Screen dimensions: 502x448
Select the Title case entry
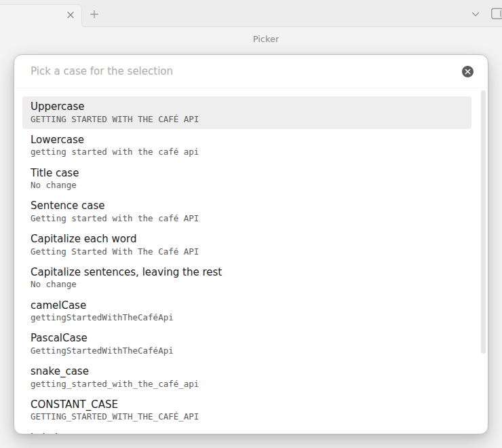(x=247, y=179)
